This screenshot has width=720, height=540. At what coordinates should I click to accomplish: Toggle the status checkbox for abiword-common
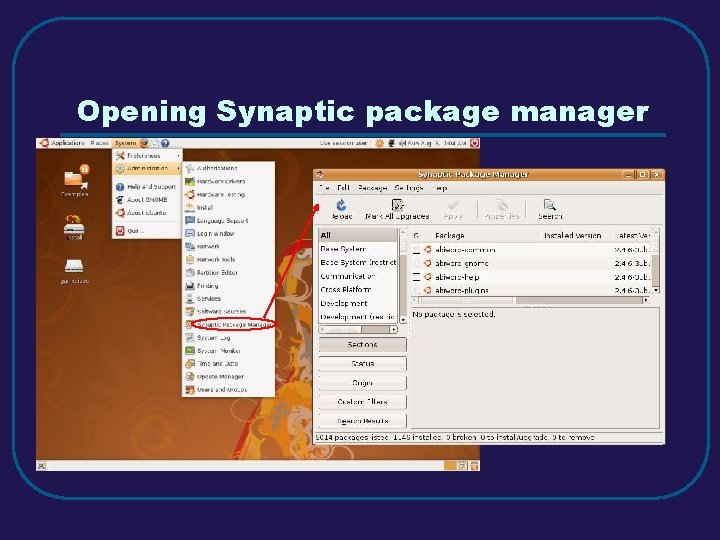click(416, 250)
